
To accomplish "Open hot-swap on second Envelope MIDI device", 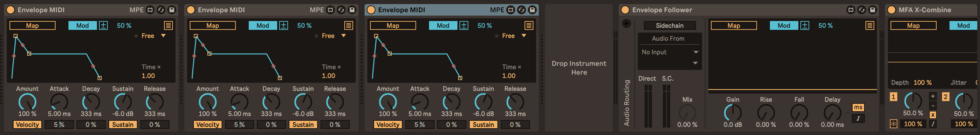I will pyautogui.click(x=330, y=10).
